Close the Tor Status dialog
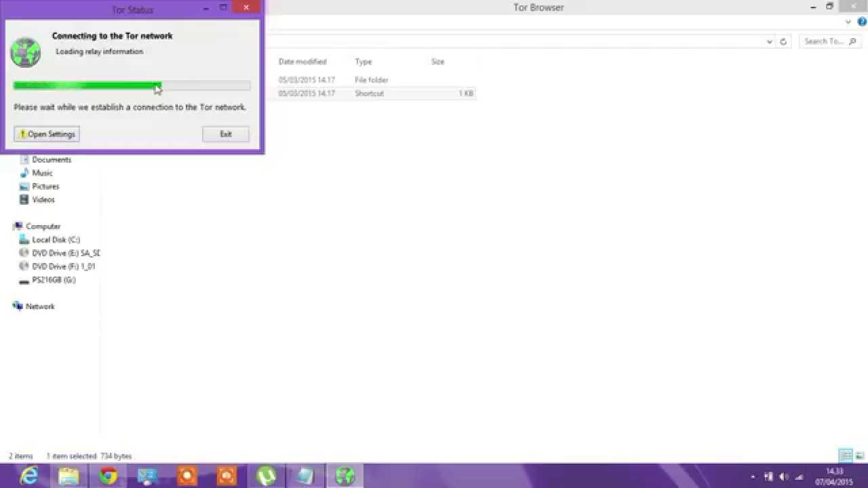Screen dimensions: 868x488 coord(245,7)
